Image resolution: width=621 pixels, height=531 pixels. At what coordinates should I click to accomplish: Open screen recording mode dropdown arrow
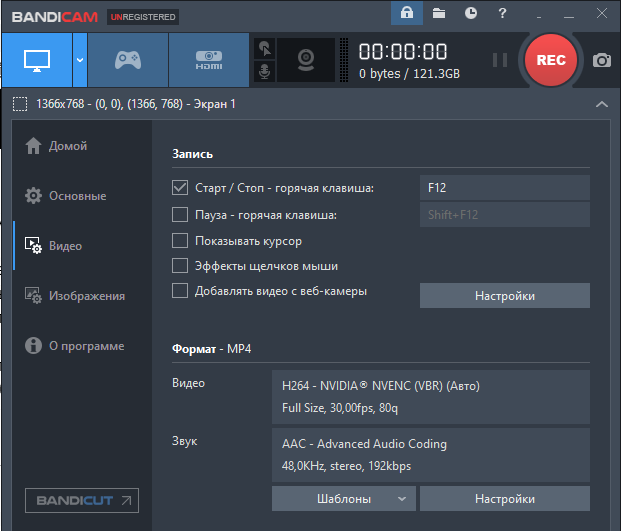pos(80,60)
